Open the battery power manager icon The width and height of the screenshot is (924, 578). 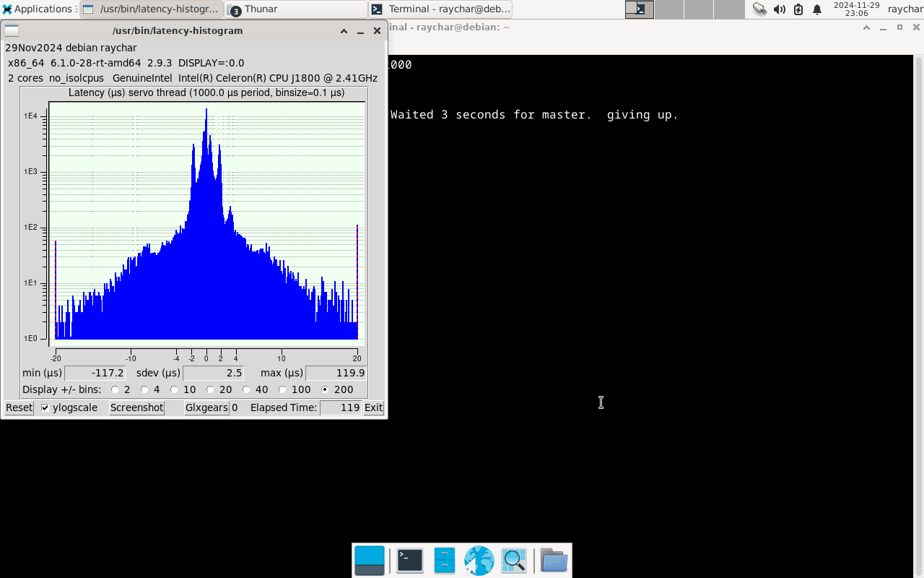coord(798,9)
